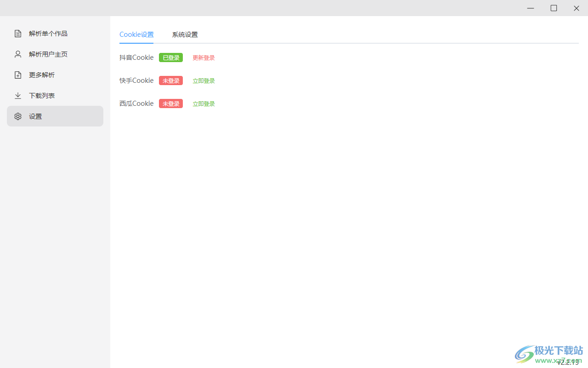588x368 pixels.
Task: Minimize the application window
Action: pyautogui.click(x=531, y=8)
